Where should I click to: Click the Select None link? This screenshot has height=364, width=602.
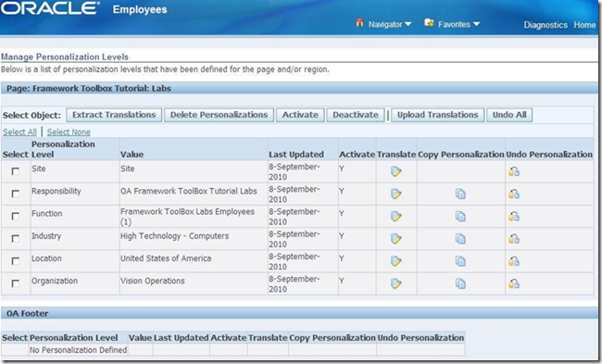coord(69,132)
